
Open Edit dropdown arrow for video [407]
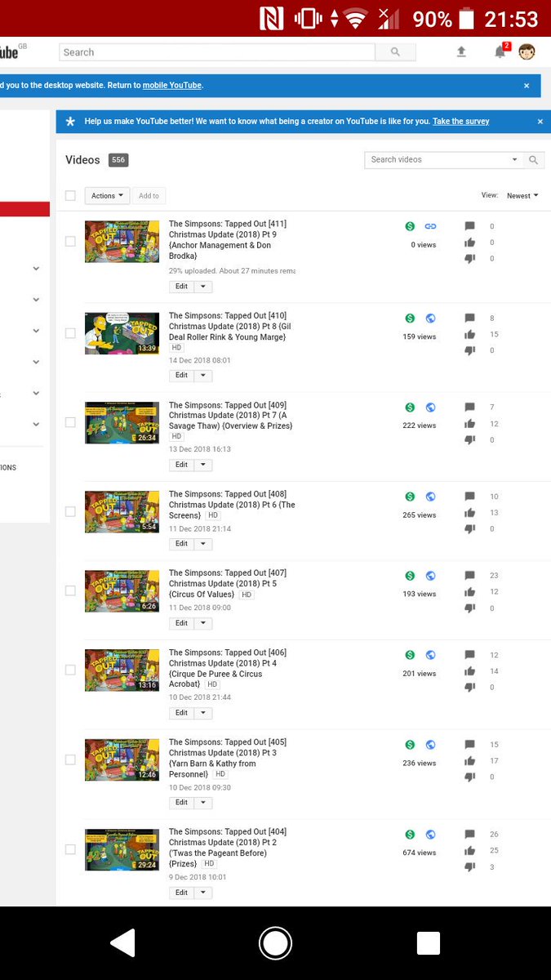coord(203,623)
